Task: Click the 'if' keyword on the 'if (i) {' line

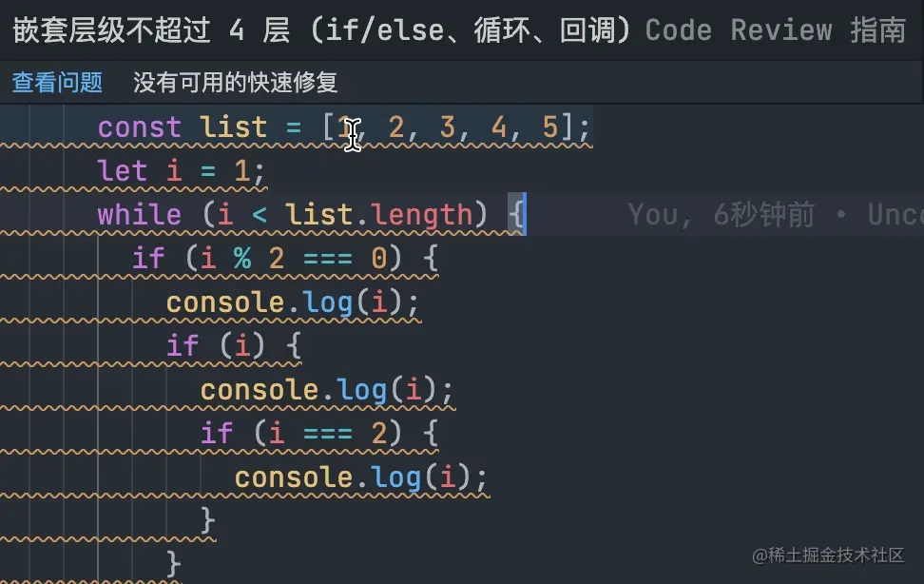Action: tap(183, 346)
